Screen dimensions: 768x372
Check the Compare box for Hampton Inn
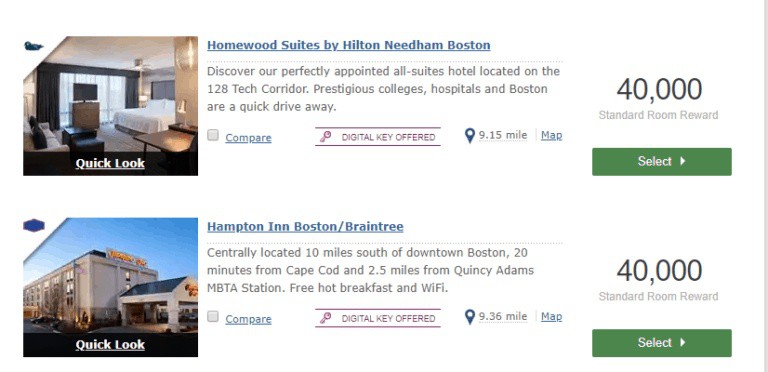pyautogui.click(x=213, y=317)
